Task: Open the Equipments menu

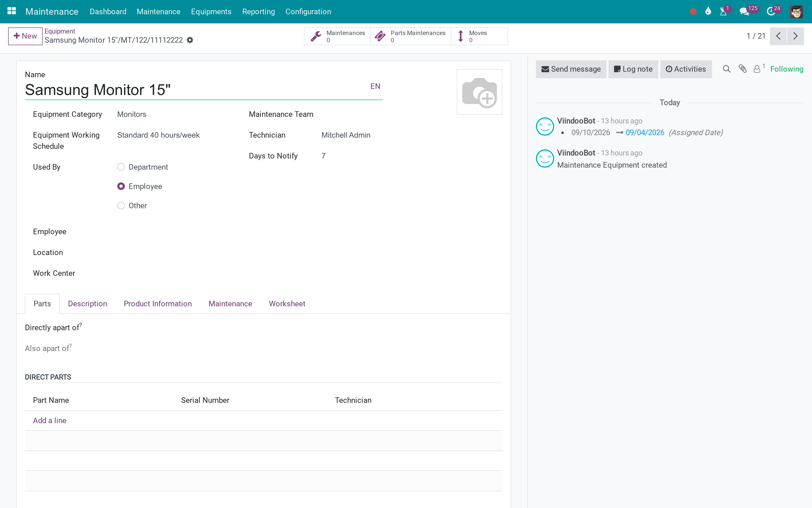Action: [x=211, y=11]
